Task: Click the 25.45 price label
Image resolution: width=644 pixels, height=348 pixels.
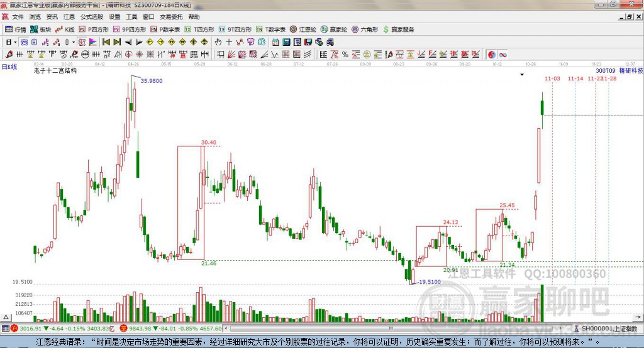Action: click(x=507, y=205)
